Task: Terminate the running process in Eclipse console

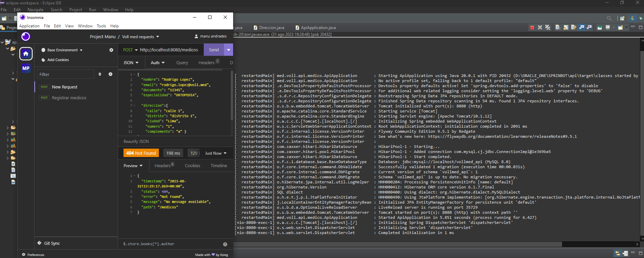Action: [x=532, y=27]
